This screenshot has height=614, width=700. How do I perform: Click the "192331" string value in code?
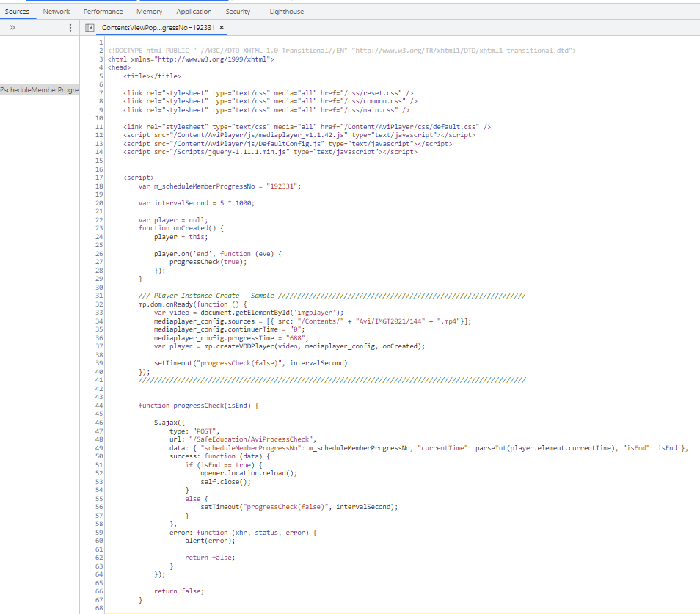coord(282,186)
